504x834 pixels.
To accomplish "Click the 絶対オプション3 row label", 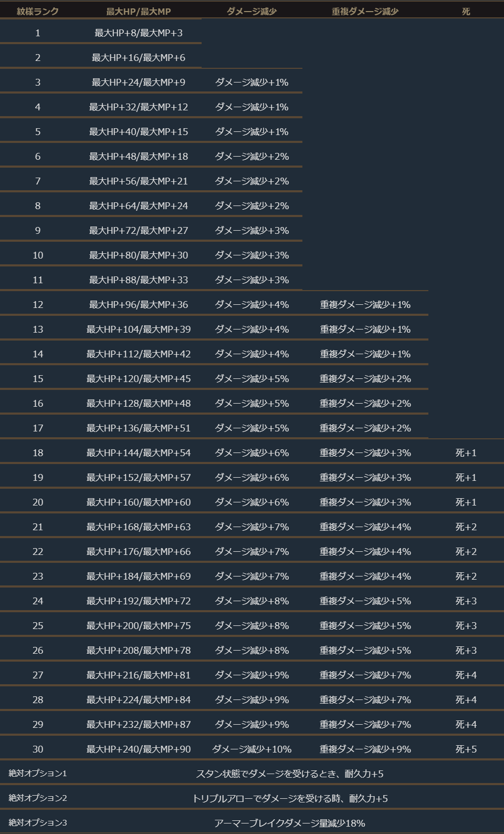I will click(38, 823).
